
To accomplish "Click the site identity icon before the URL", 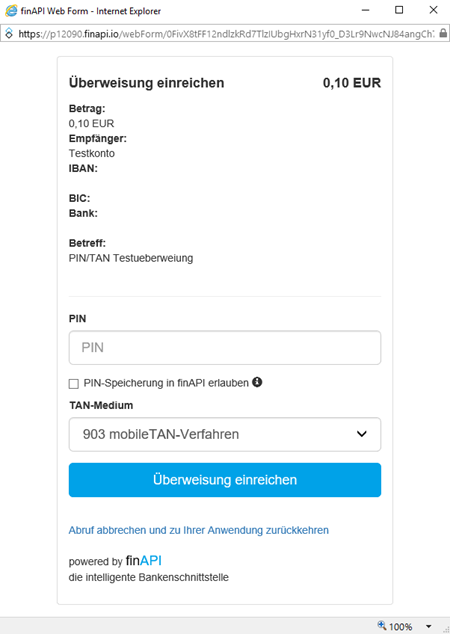I will coord(9,34).
